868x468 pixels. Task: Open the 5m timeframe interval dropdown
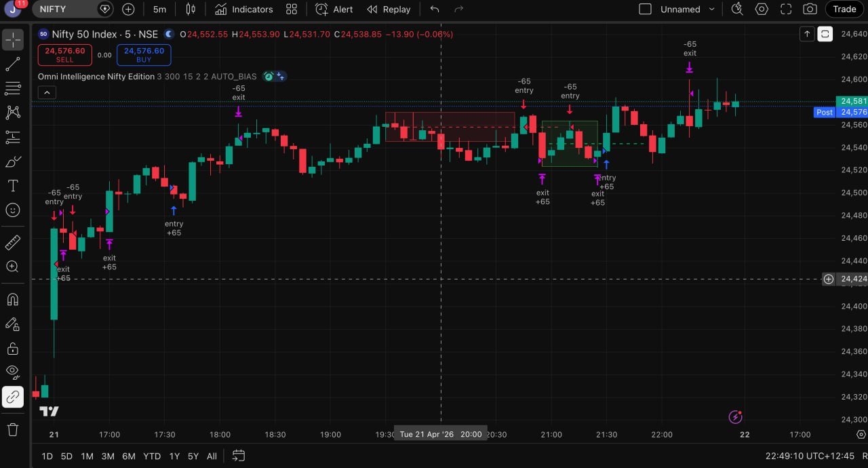click(x=159, y=9)
